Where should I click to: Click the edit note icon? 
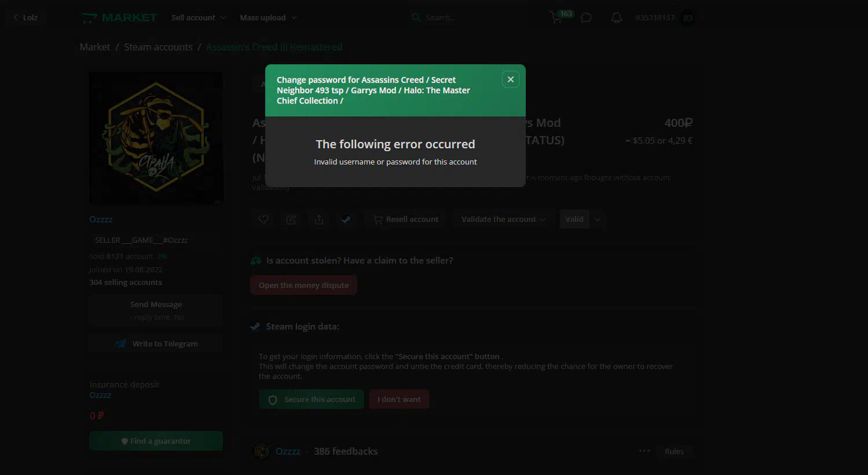(x=291, y=220)
